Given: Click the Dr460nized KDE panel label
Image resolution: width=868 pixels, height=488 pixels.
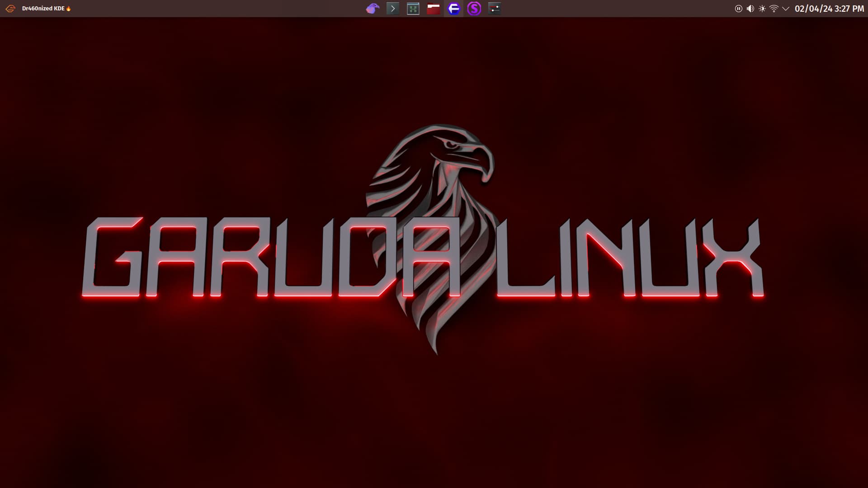Looking at the screenshot, I should coord(47,9).
